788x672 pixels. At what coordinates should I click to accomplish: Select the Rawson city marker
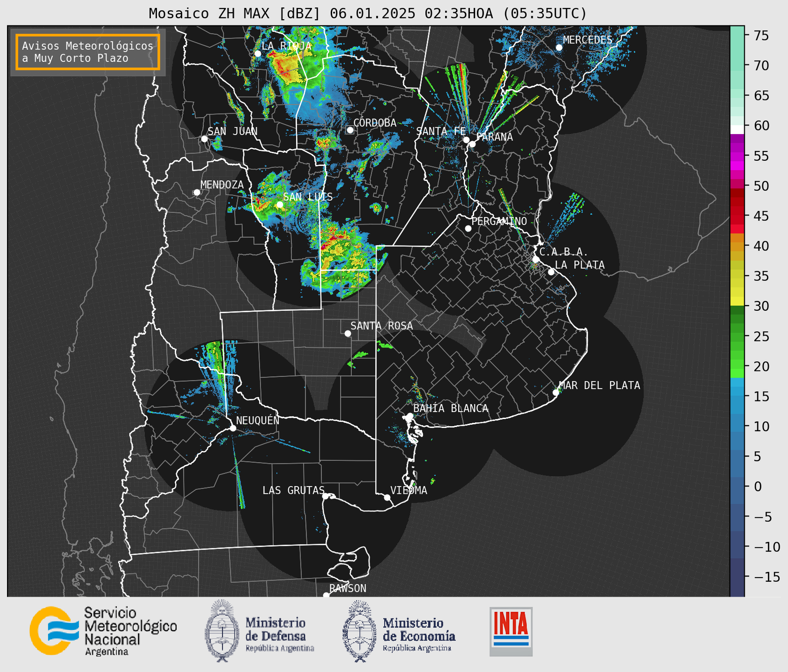point(326,595)
